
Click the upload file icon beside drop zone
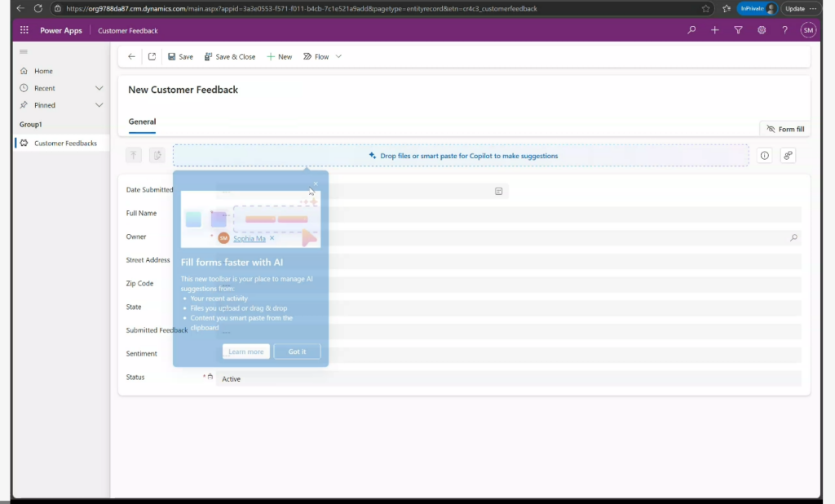tap(134, 155)
